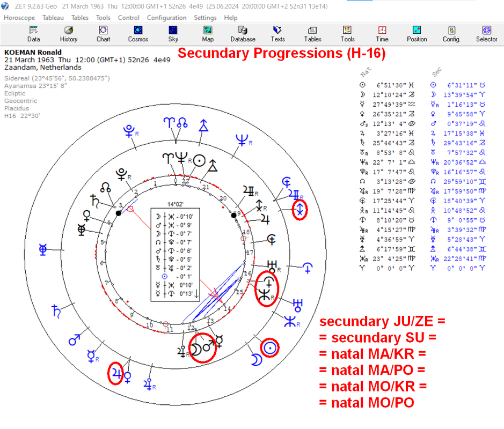Select the name KOEMAN Ronald
Screen dimensions: 504x429
pyautogui.click(x=33, y=53)
